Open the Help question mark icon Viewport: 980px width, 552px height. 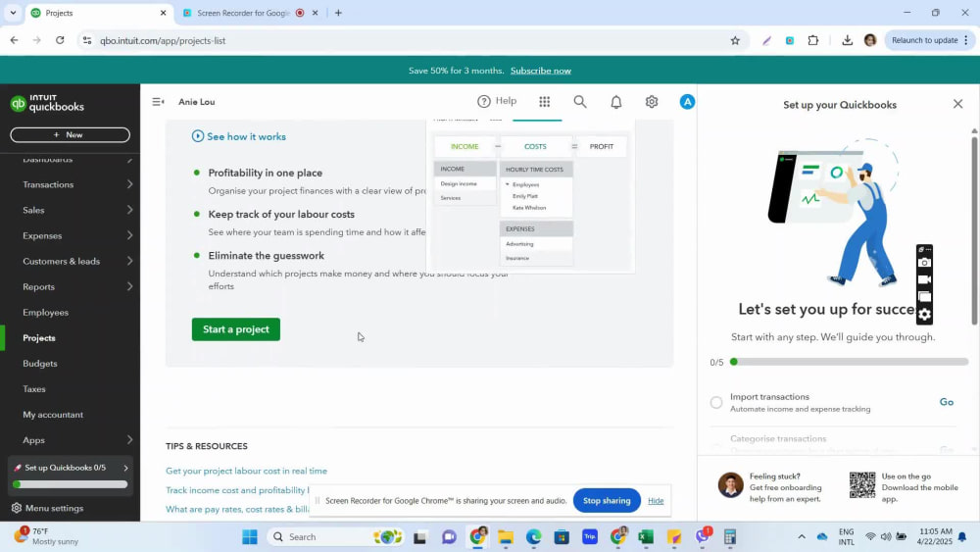[x=484, y=101]
